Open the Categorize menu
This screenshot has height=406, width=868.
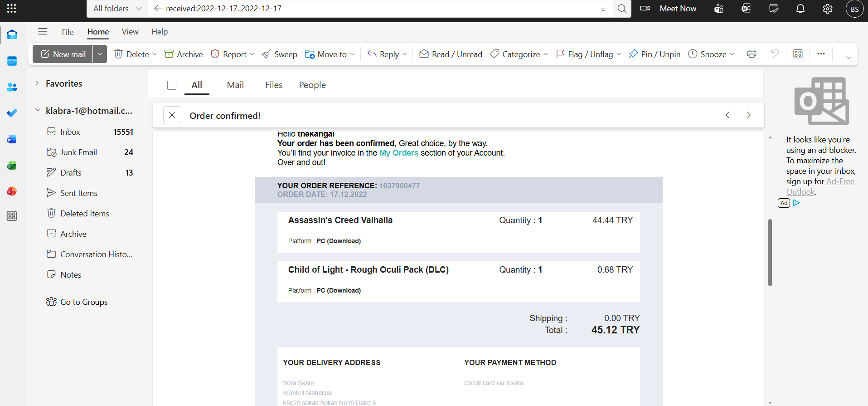coord(519,54)
